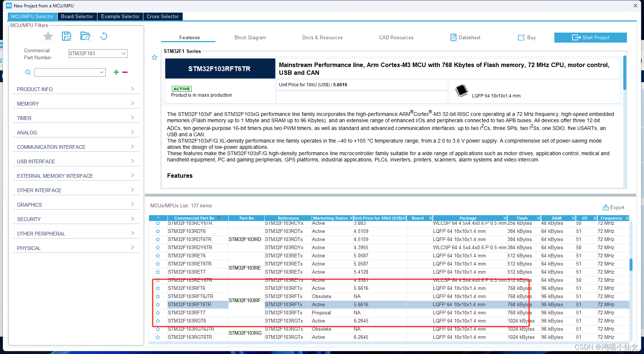This screenshot has height=354, width=644.
Task: Click the reset filters circular arrow icon
Action: point(104,36)
